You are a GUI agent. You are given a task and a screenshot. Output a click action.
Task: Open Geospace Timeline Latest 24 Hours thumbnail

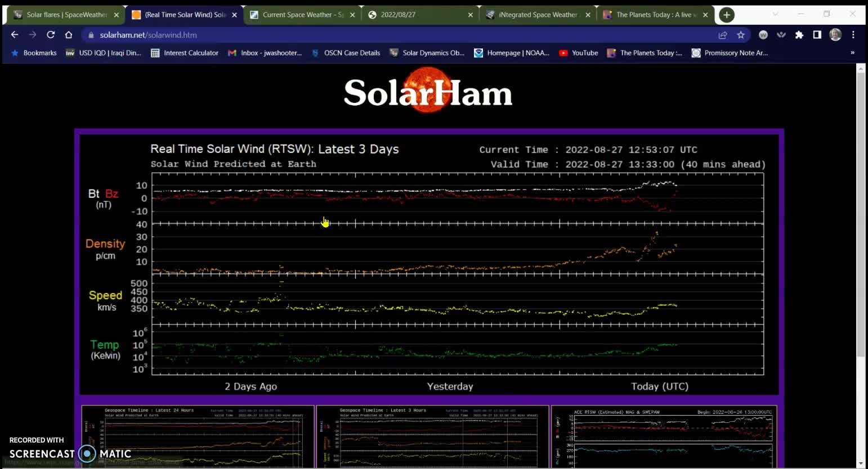(198, 437)
